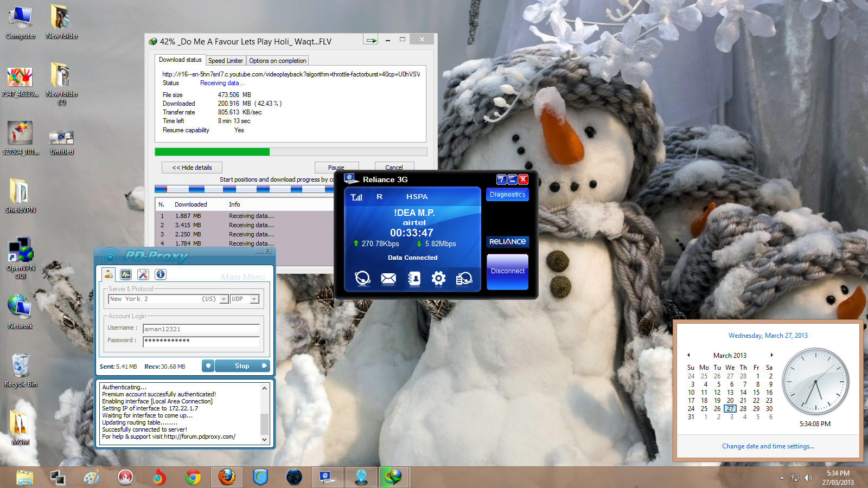Switch to Options on completion tab
This screenshot has width=868, height=488.
point(278,61)
